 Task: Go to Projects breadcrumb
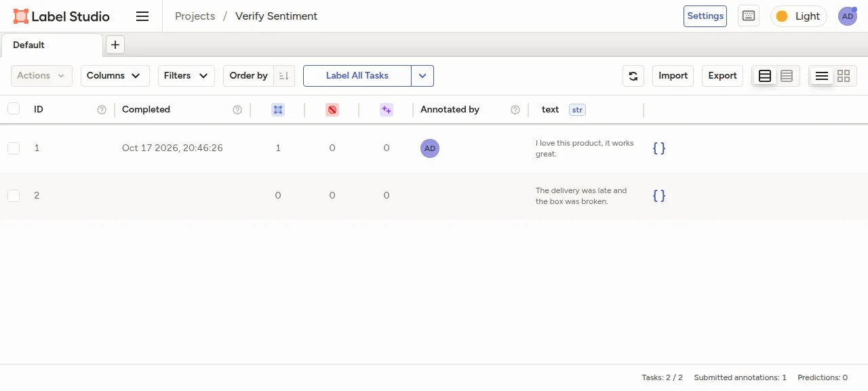pyautogui.click(x=195, y=16)
